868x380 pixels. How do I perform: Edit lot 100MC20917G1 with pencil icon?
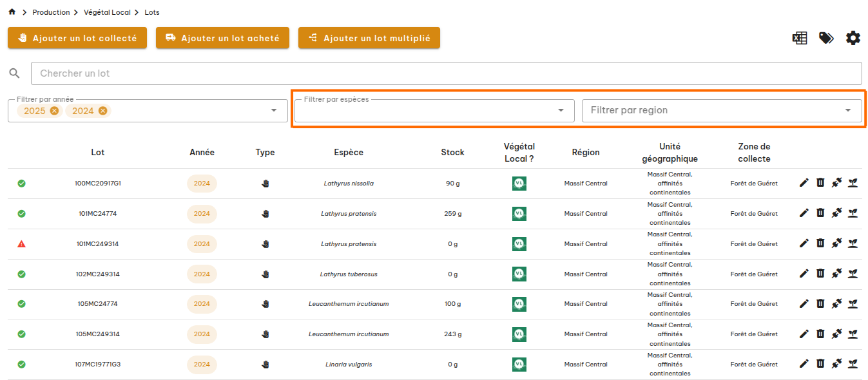[804, 183]
